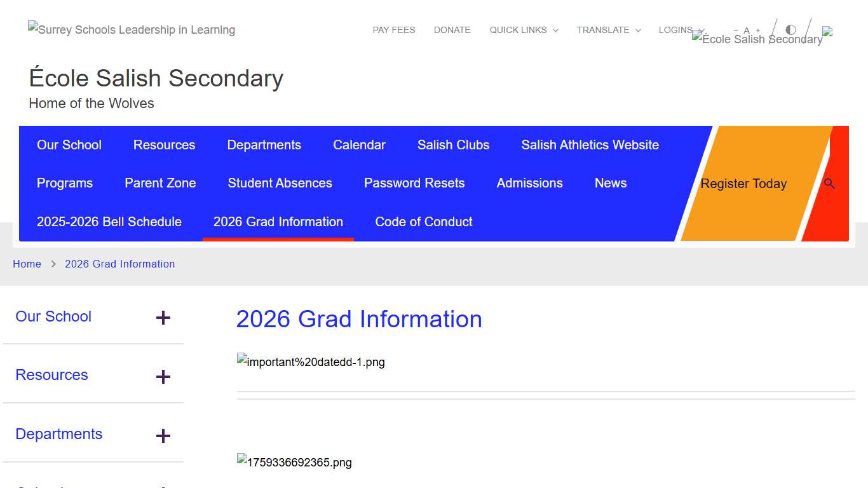Increase text size with the plus icon
868x488 pixels.
click(x=758, y=30)
